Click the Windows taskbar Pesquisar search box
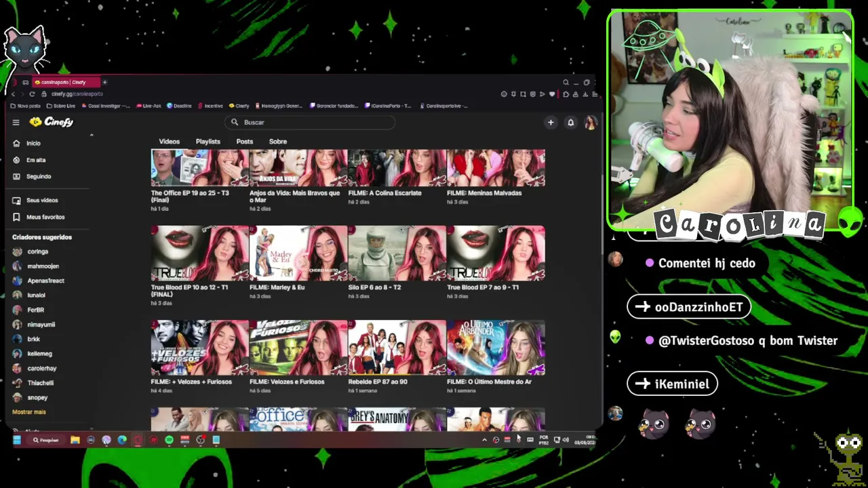The width and height of the screenshot is (868, 488). point(46,440)
